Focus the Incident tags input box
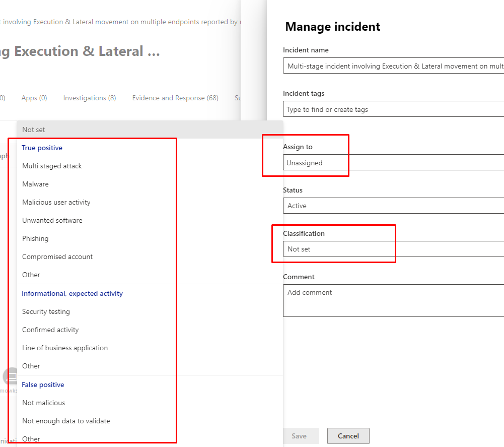This screenshot has width=504, height=447. [393, 109]
